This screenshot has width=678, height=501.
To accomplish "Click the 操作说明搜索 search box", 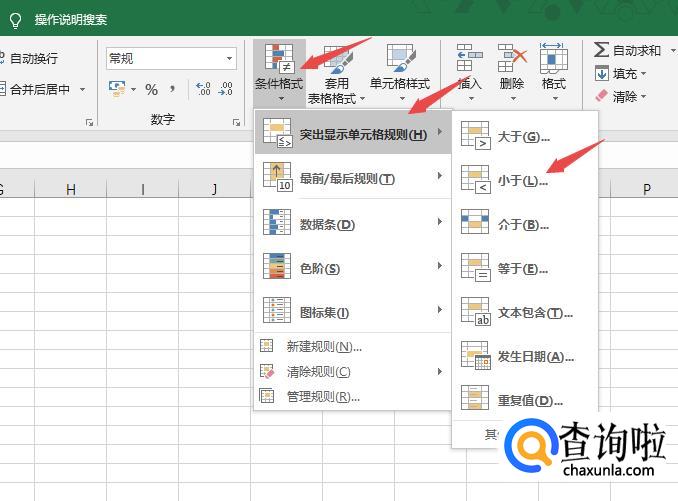I will 71,19.
